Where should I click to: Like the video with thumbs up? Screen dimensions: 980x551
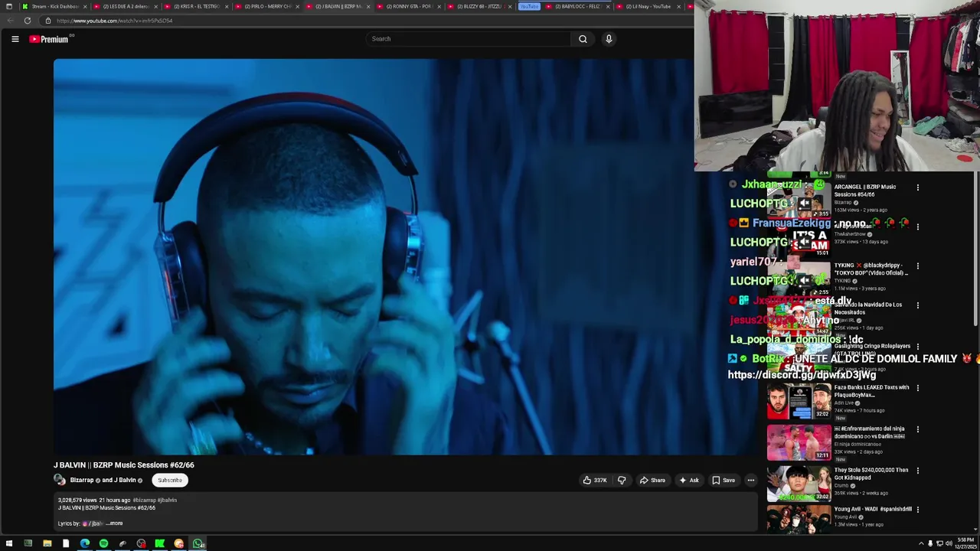click(x=595, y=481)
